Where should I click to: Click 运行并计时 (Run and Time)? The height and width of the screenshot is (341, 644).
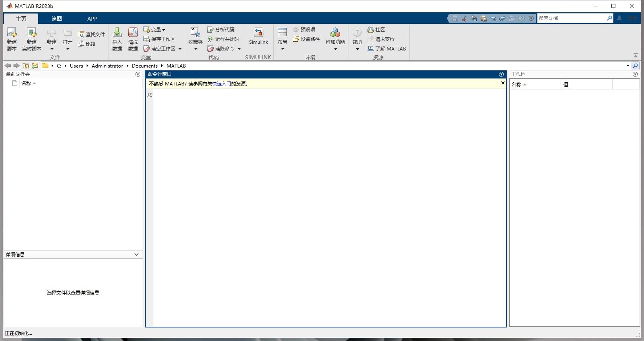[223, 39]
